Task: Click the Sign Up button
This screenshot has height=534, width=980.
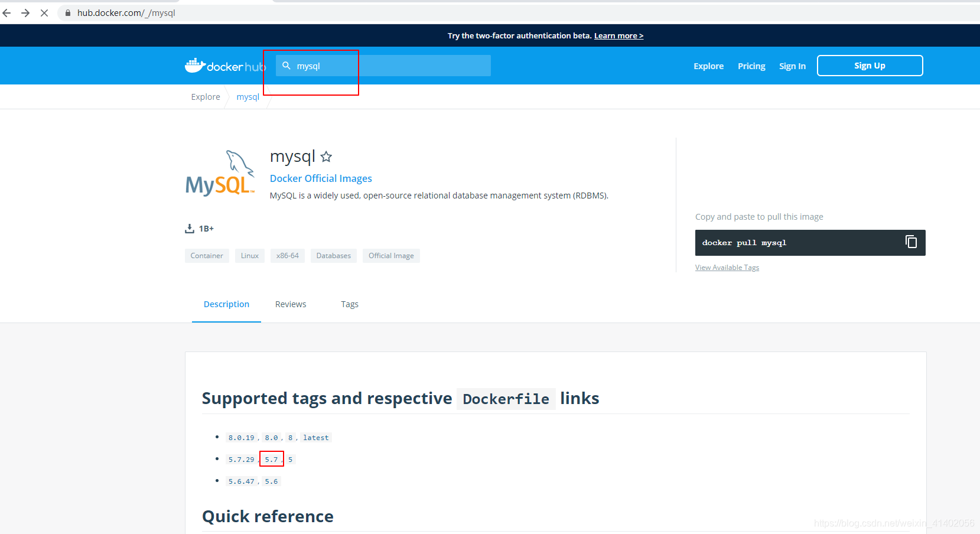Action: coord(870,66)
